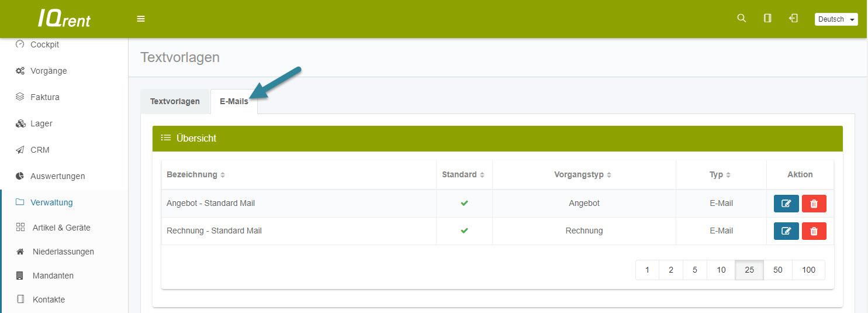Viewport: 868px width, 313px height.
Task: Sort by Vorgangstyp column
Action: pyautogui.click(x=584, y=174)
